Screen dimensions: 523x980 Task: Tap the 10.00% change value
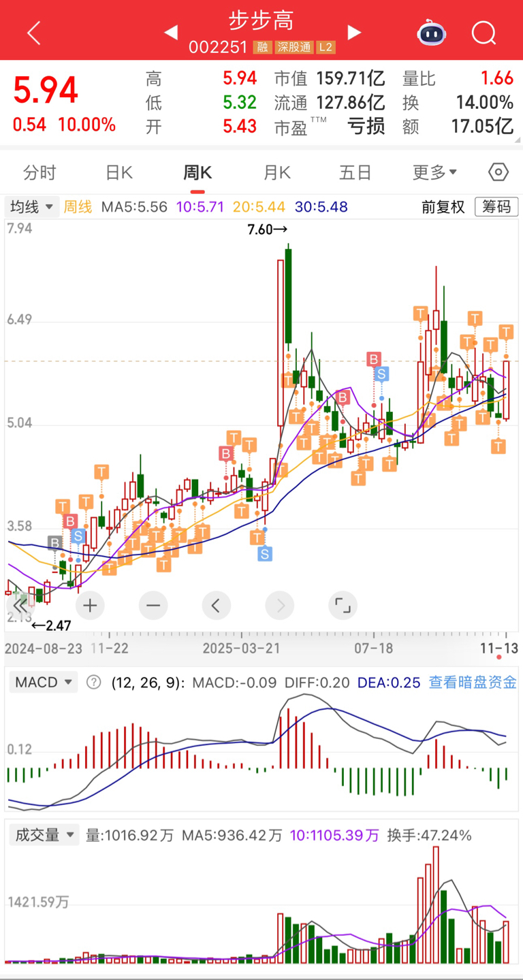[x=86, y=125]
